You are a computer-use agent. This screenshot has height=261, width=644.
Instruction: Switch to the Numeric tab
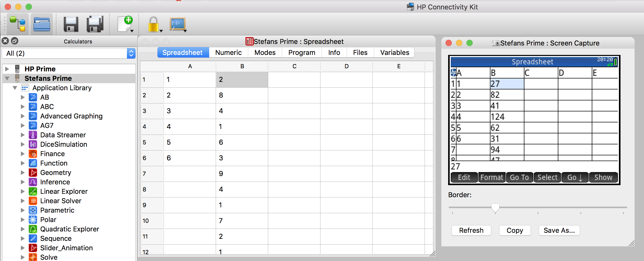(228, 52)
